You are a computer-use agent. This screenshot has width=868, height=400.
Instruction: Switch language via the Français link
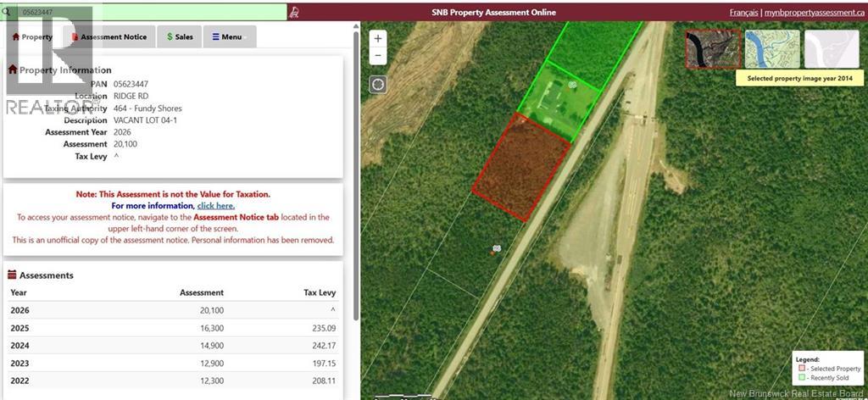[x=743, y=13]
